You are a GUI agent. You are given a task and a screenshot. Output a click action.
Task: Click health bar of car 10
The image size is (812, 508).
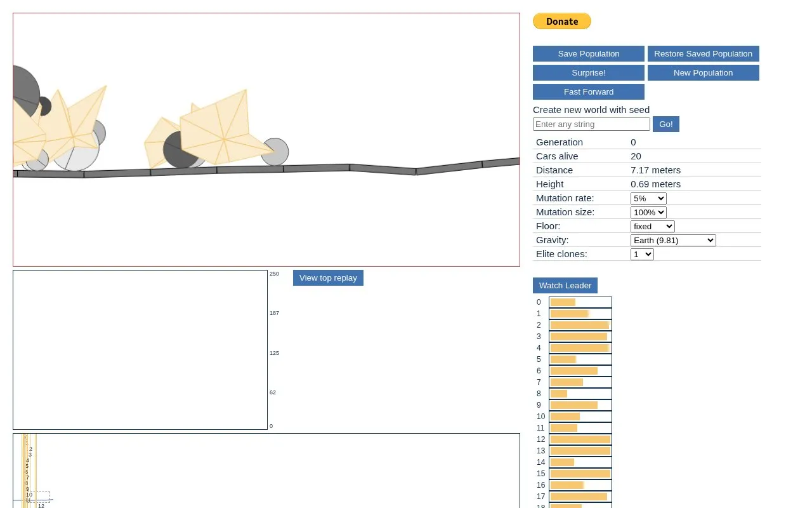(x=580, y=417)
